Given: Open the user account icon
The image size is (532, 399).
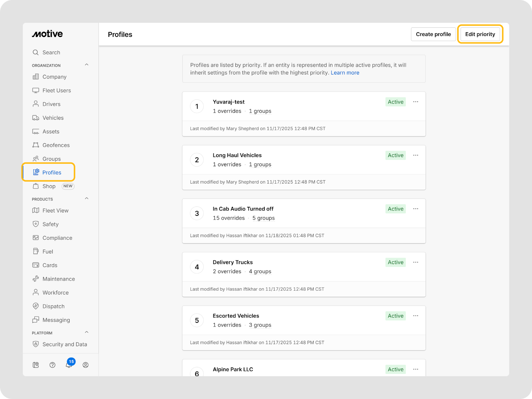Looking at the screenshot, I should click(x=85, y=365).
